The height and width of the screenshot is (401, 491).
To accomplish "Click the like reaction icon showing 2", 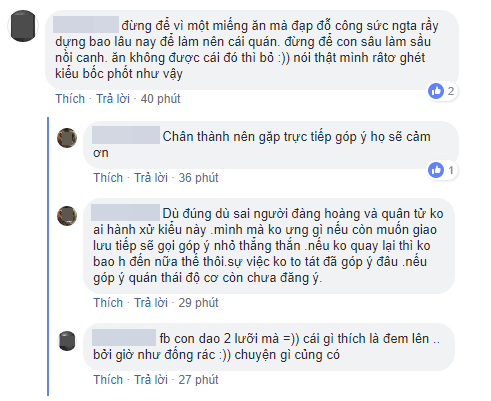I will click(x=436, y=91).
